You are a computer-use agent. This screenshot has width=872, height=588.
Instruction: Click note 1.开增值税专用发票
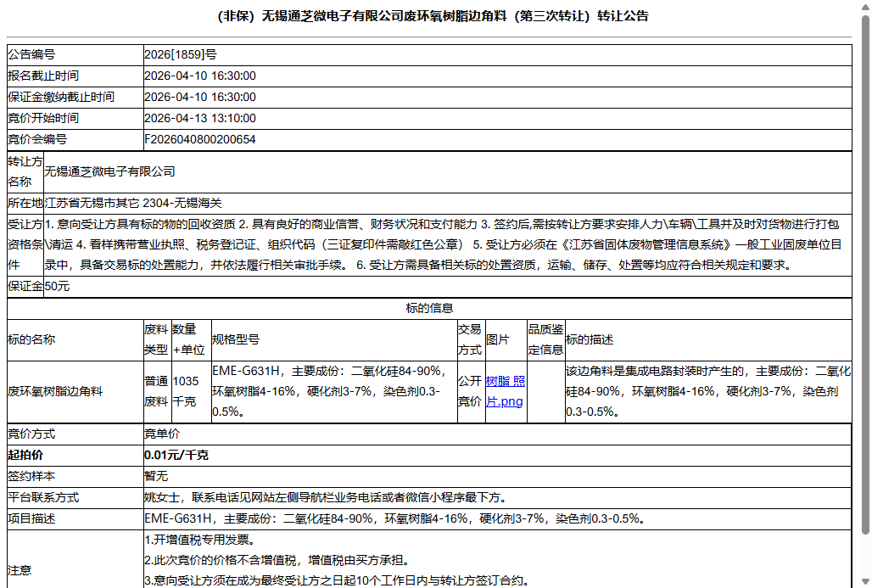pyautogui.click(x=200, y=540)
